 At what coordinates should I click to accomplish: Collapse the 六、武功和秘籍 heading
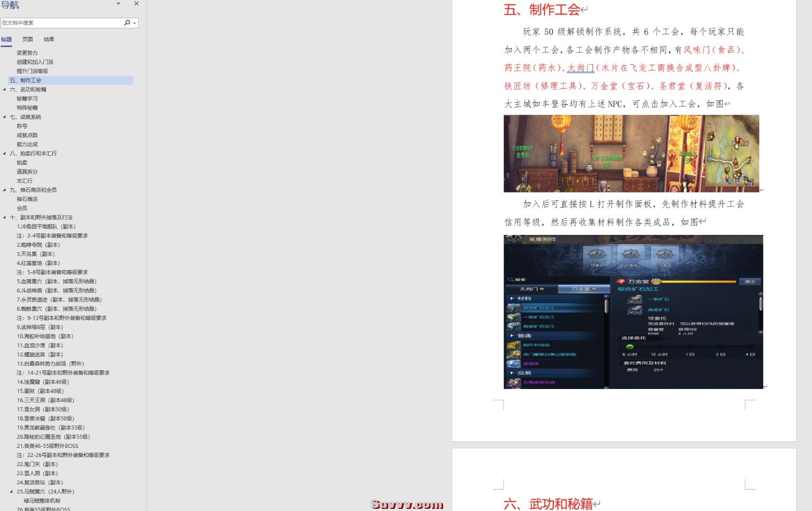click(5, 89)
